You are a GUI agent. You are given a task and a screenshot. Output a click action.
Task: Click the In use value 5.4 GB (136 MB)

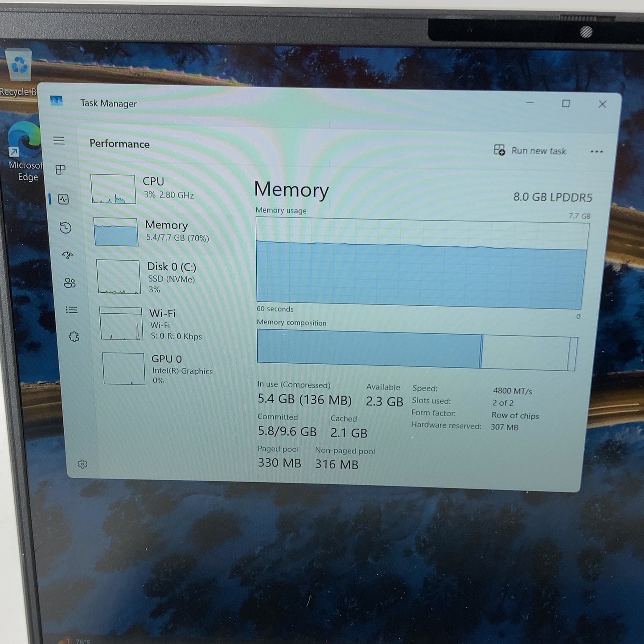(304, 399)
